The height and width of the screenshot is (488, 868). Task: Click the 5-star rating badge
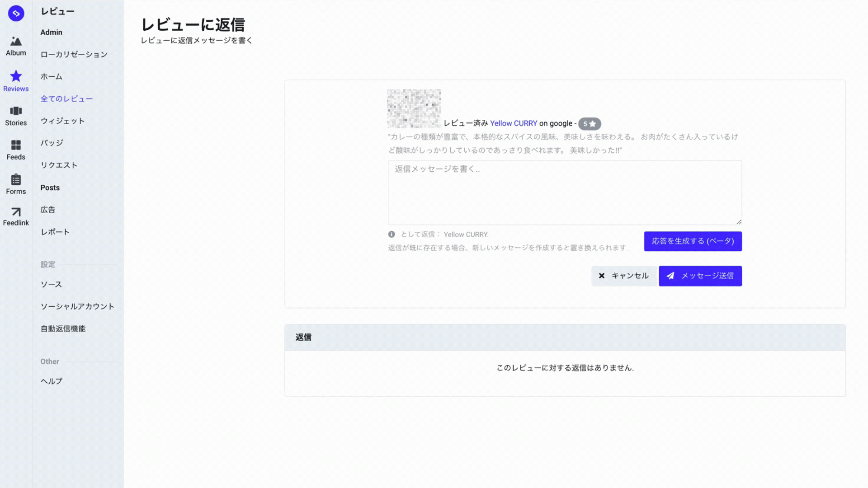(590, 123)
